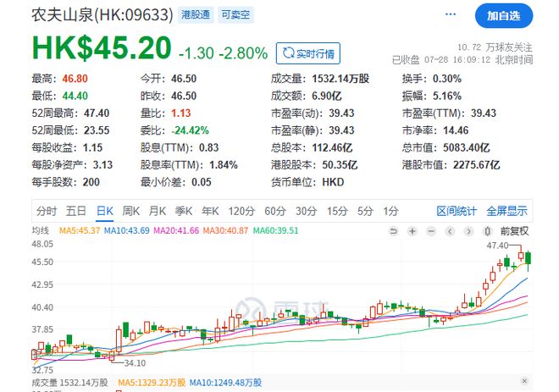Click the MA10:43.69 moving average label

coord(126,230)
